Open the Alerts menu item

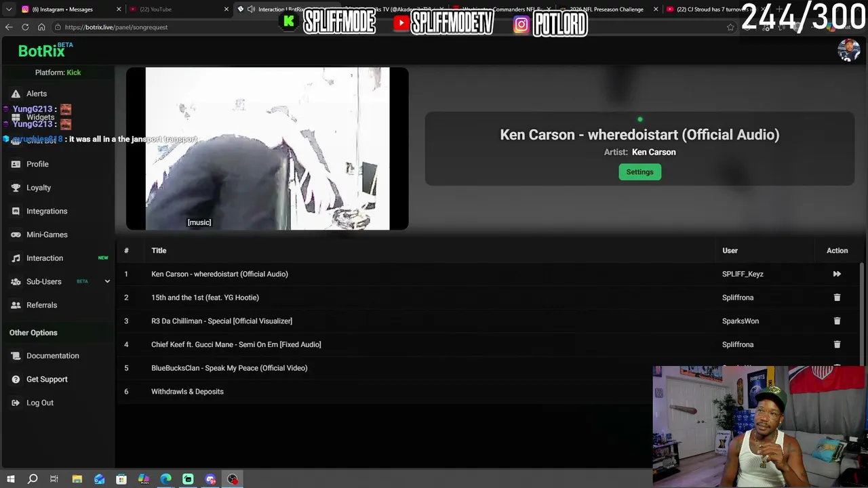37,94
